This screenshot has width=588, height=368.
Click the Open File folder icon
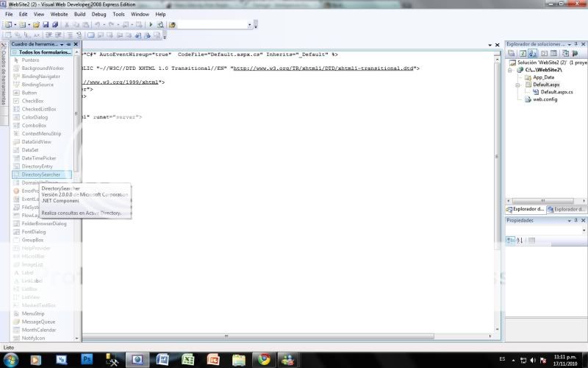coord(36,24)
